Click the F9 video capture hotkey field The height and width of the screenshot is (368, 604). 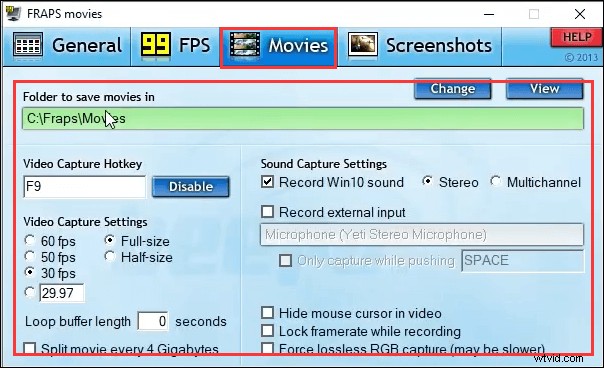point(85,187)
